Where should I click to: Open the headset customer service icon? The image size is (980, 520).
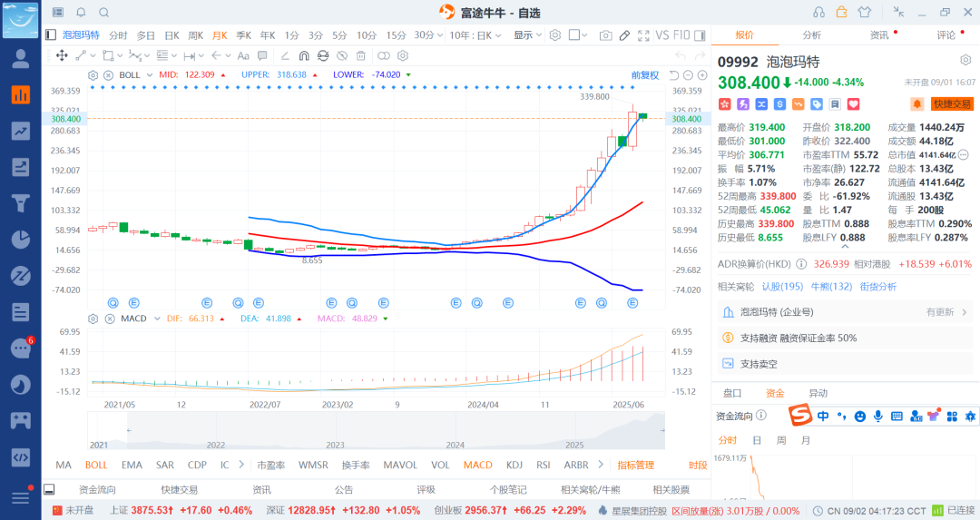818,12
